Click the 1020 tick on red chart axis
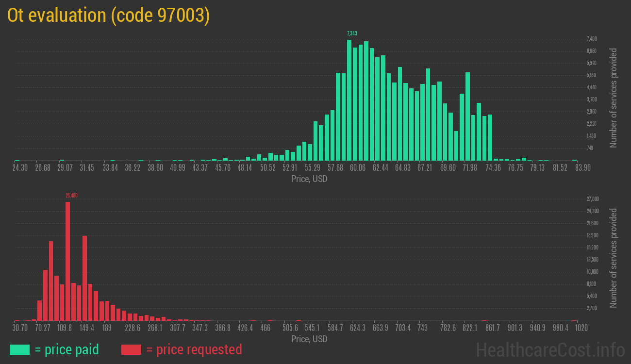The width and height of the screenshot is (631, 364). [581, 328]
